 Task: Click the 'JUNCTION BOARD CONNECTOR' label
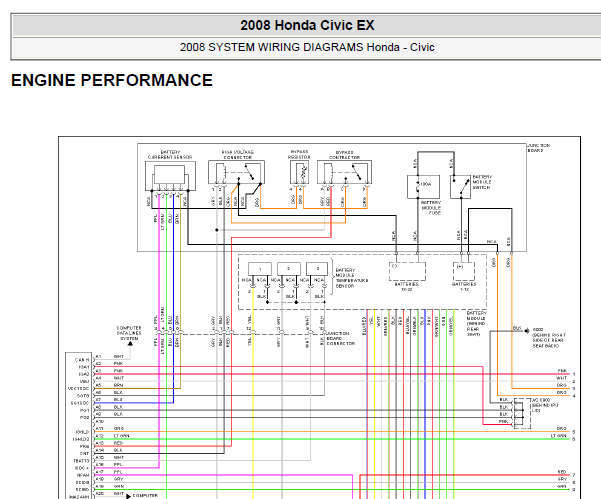click(340, 338)
